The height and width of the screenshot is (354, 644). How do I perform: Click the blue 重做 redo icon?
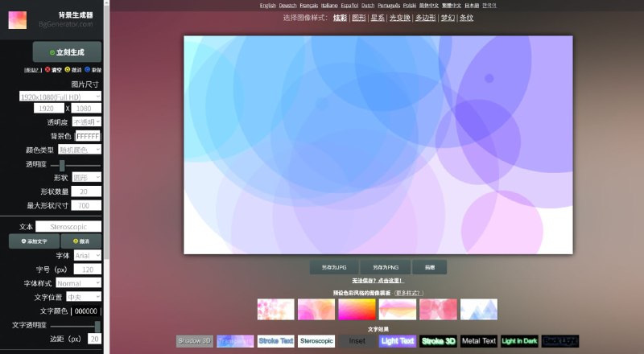click(87, 70)
